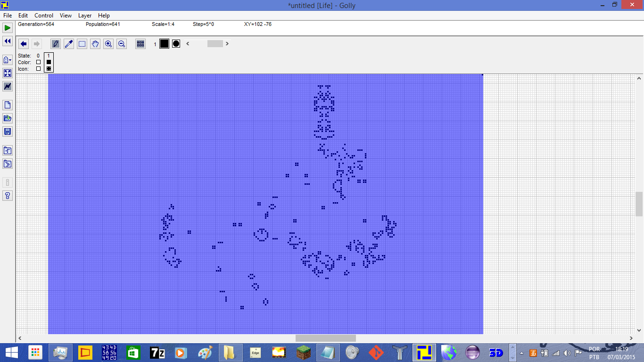Image resolution: width=644 pixels, height=362 pixels.
Task: Click the vertical scrollbar thumb beside the grid
Action: [x=639, y=204]
